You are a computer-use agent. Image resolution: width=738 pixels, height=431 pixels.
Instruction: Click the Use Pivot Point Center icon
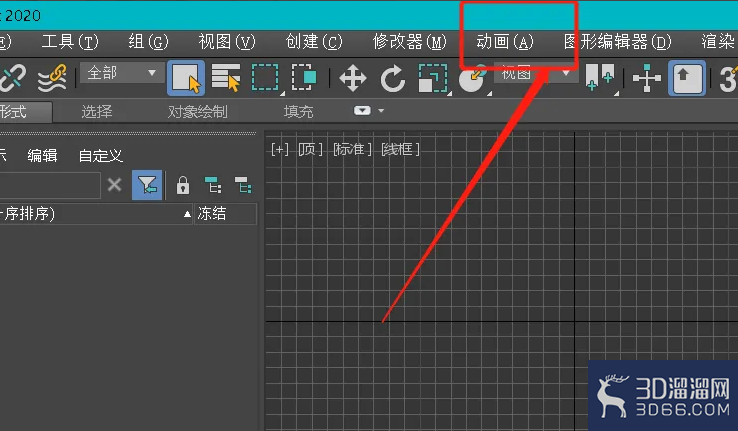[x=600, y=78]
